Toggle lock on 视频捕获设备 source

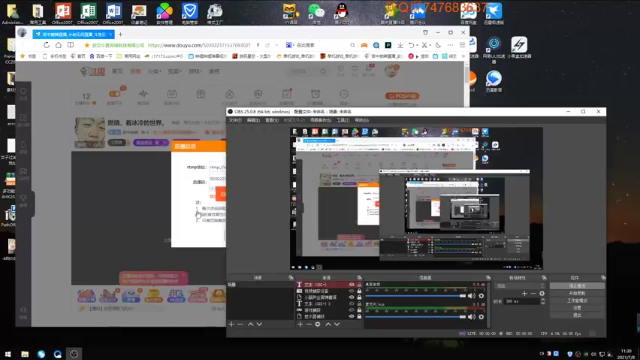pos(359,291)
